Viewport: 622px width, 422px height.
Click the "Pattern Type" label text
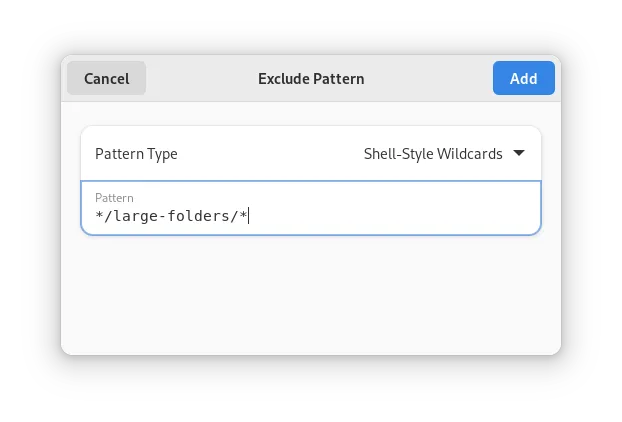[x=136, y=154]
